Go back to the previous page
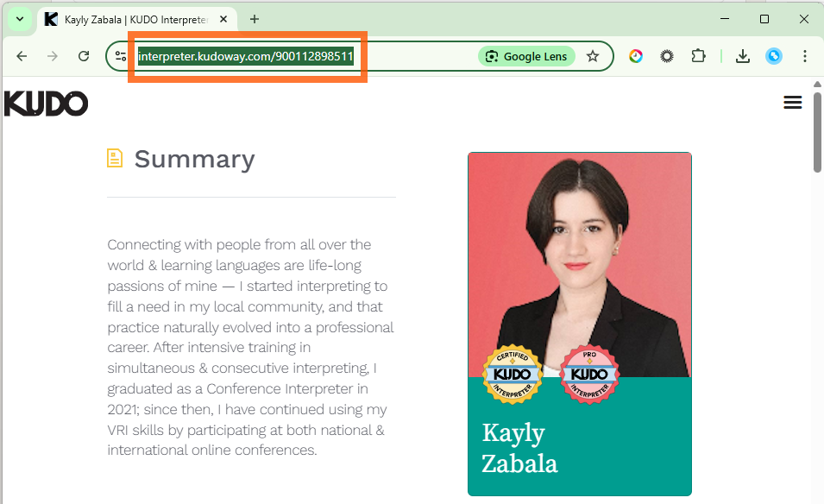824x504 pixels. click(x=22, y=56)
